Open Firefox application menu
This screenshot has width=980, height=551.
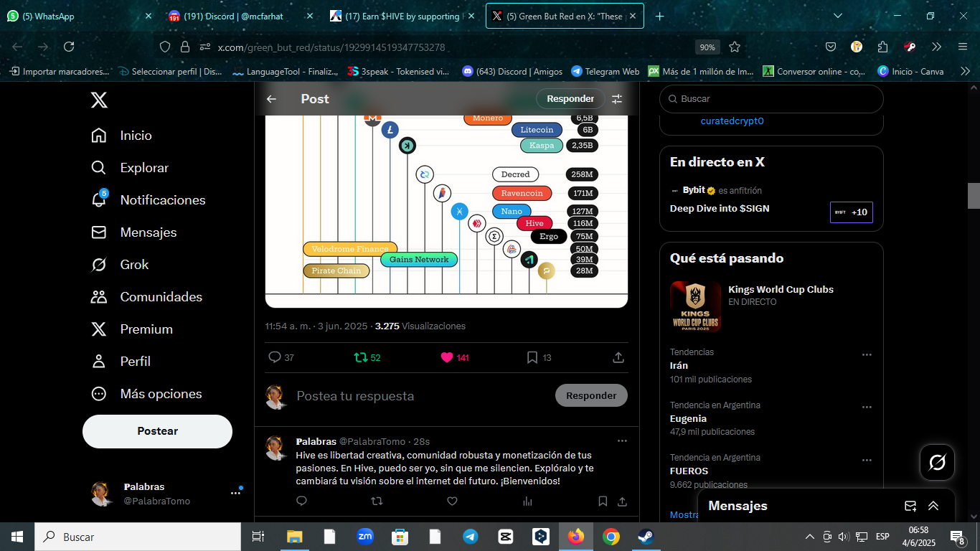point(963,47)
